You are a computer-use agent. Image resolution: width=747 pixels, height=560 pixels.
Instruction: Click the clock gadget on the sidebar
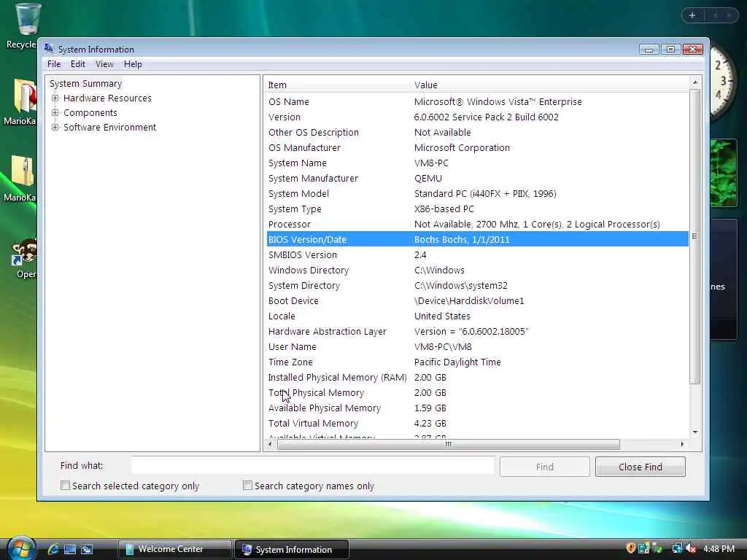tap(722, 81)
